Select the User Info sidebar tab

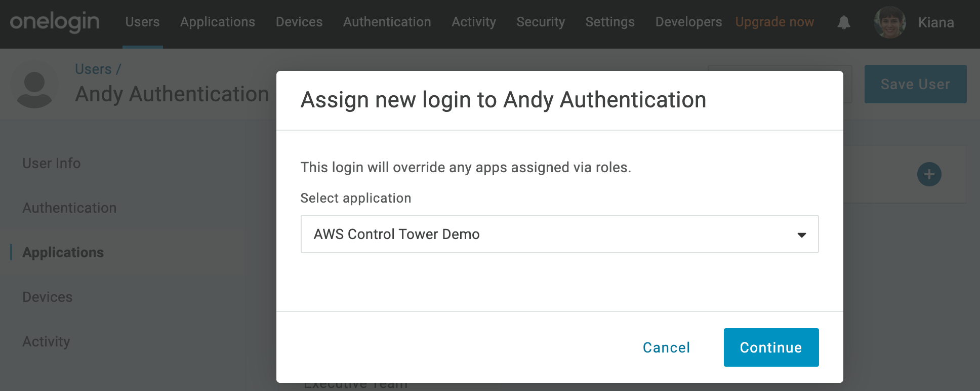(x=52, y=163)
